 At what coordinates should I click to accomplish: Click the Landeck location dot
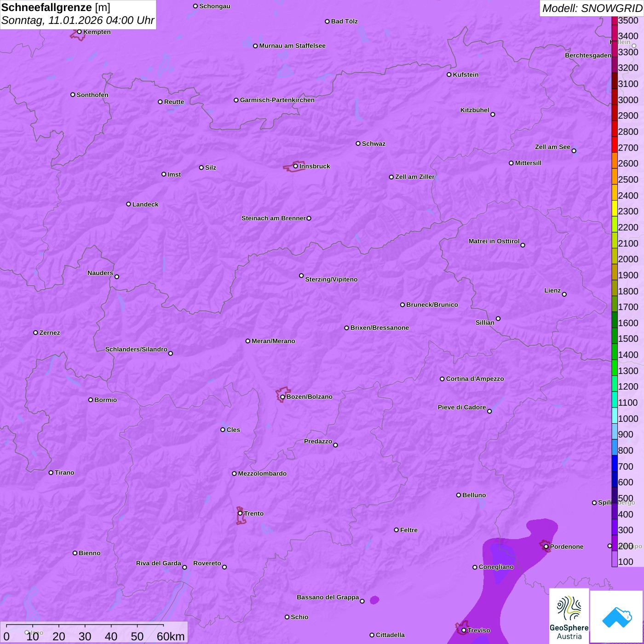tap(129, 204)
